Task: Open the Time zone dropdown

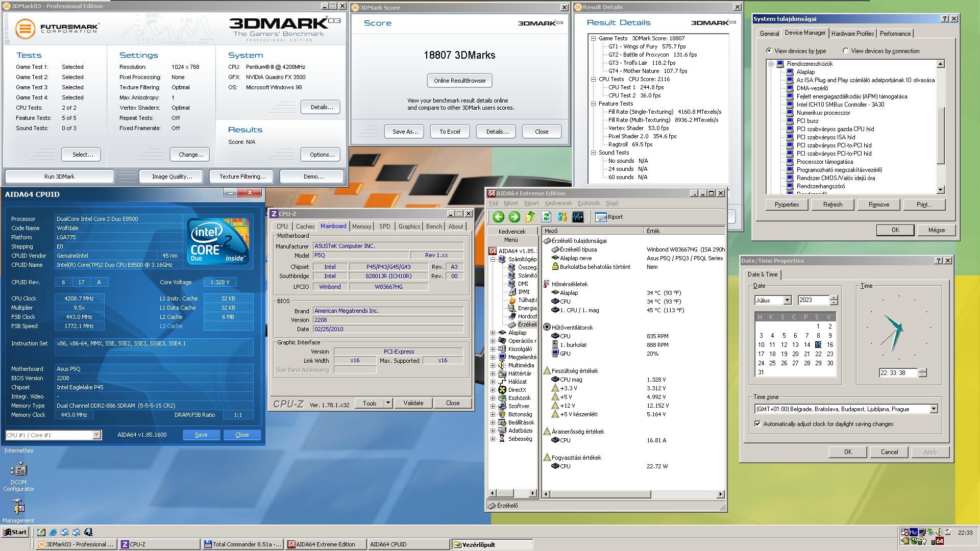Action: pyautogui.click(x=934, y=409)
